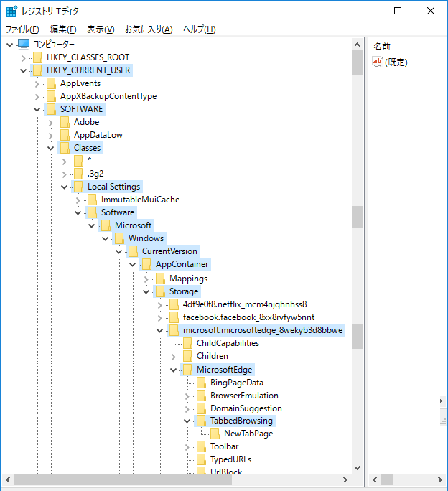This screenshot has height=491, width=448.
Task: Select the AppXBackupContentType key
Action: click(x=108, y=96)
